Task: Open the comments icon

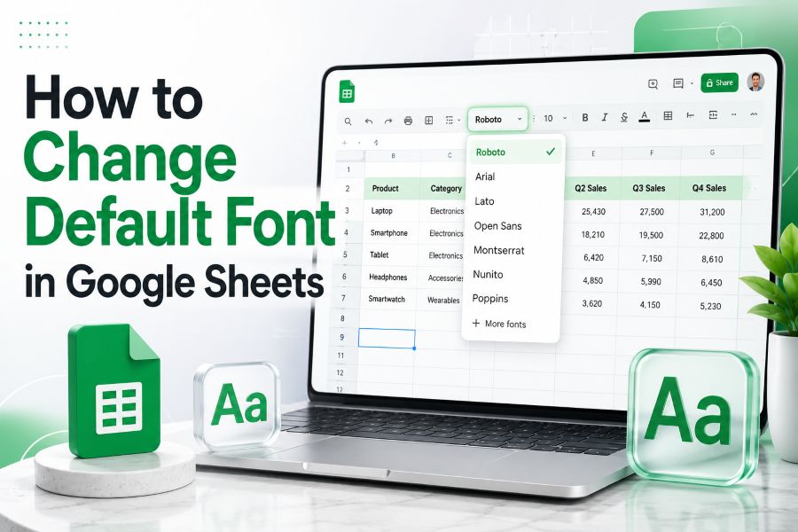Action: pyautogui.click(x=678, y=83)
